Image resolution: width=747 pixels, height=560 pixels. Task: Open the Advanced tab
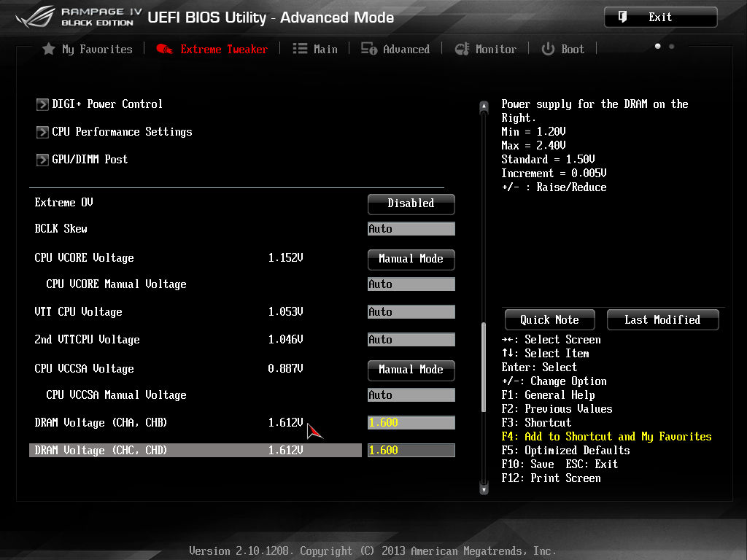[x=395, y=49]
